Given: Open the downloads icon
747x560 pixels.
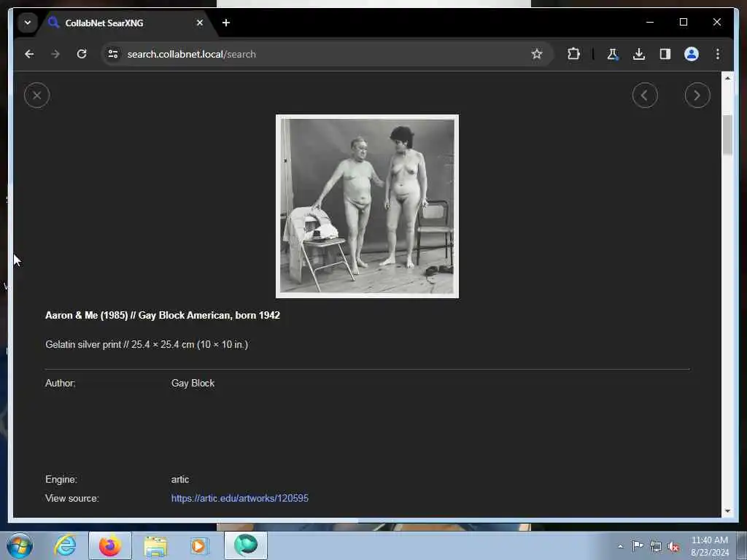Looking at the screenshot, I should pos(639,54).
